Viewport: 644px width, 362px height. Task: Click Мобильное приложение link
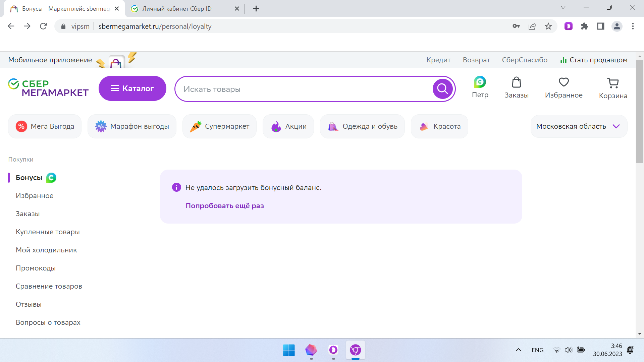point(50,60)
